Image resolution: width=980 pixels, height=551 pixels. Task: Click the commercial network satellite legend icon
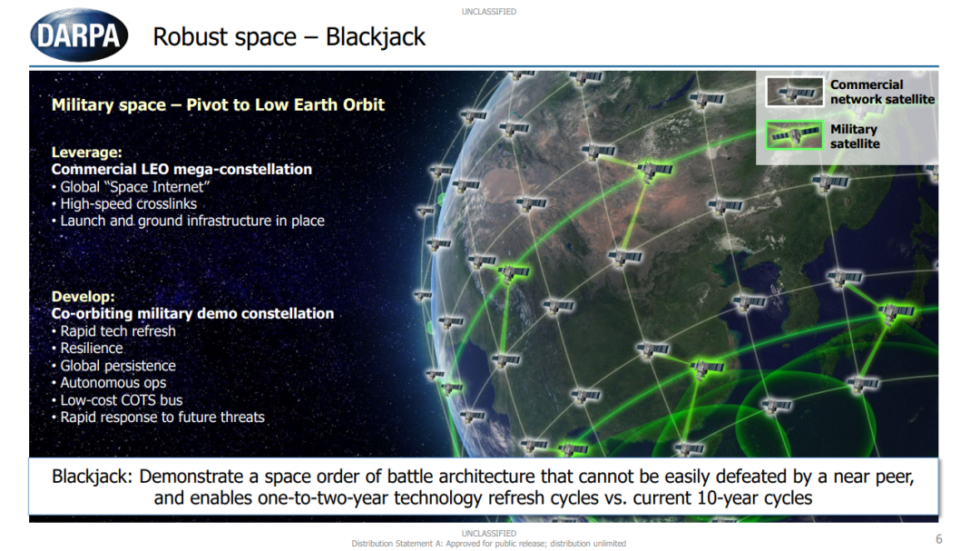pos(794,92)
